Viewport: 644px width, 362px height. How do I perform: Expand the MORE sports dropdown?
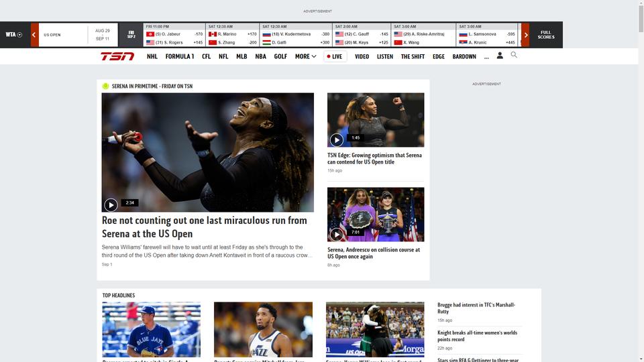coord(306,56)
